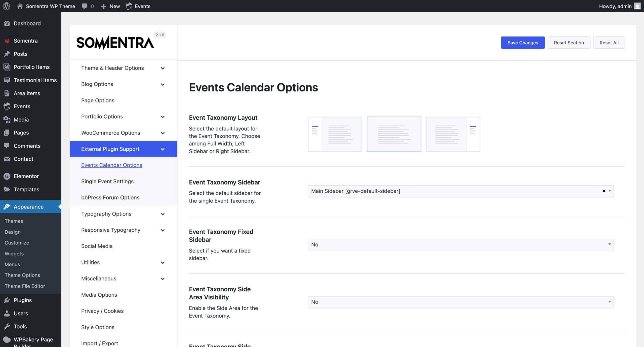Open Import / Export section

click(100, 343)
